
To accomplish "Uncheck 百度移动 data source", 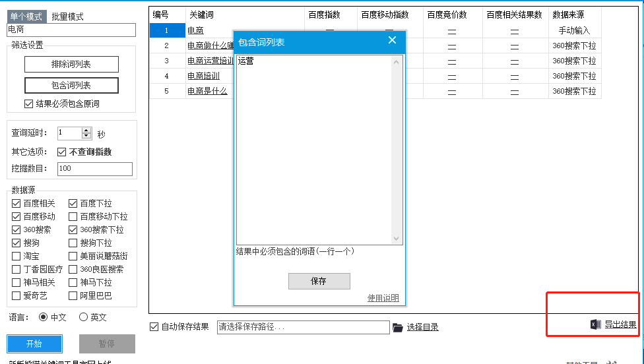I will tap(16, 217).
